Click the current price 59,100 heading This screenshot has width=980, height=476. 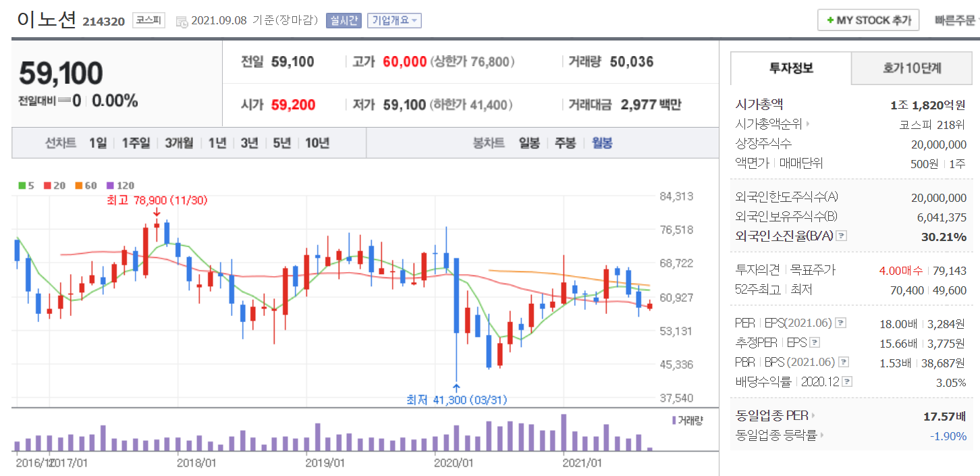[61, 74]
